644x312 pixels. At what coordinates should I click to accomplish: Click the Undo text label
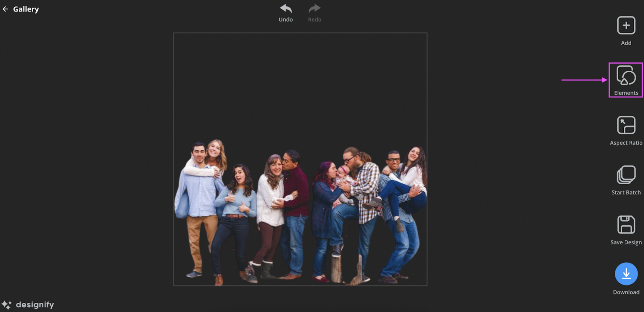pyautogui.click(x=286, y=20)
